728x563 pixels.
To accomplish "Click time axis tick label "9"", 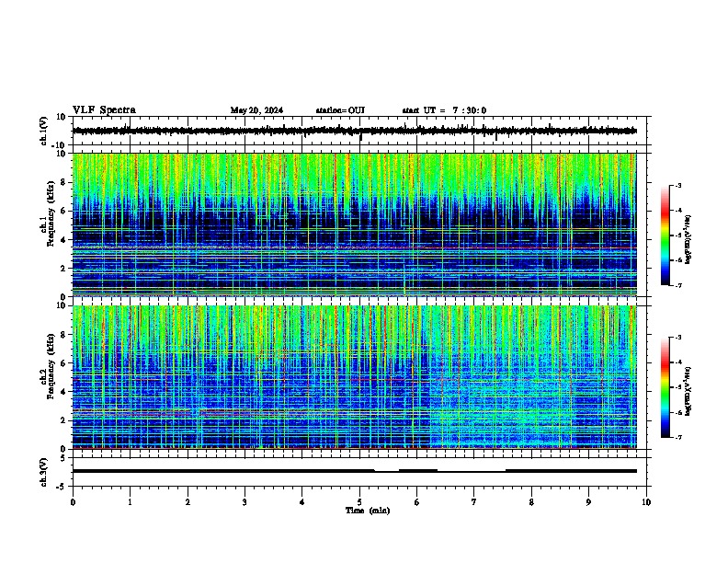I will pyautogui.click(x=588, y=502).
